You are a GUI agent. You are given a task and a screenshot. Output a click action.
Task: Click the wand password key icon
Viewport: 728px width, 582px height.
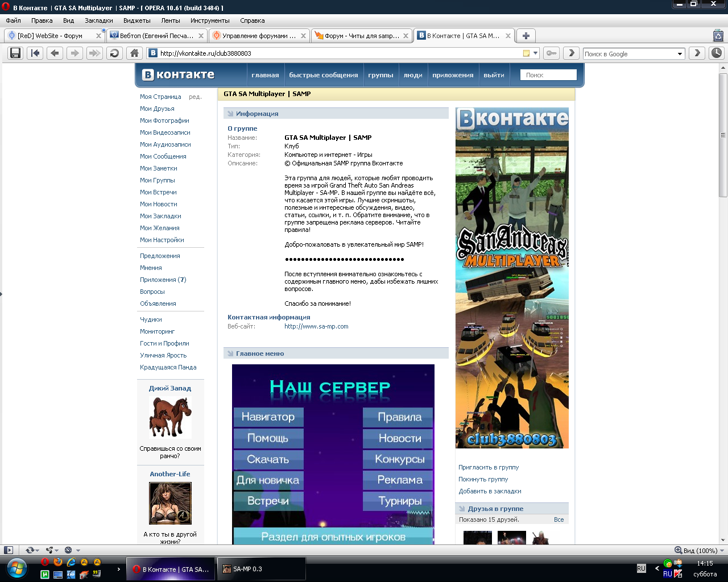pyautogui.click(x=551, y=53)
